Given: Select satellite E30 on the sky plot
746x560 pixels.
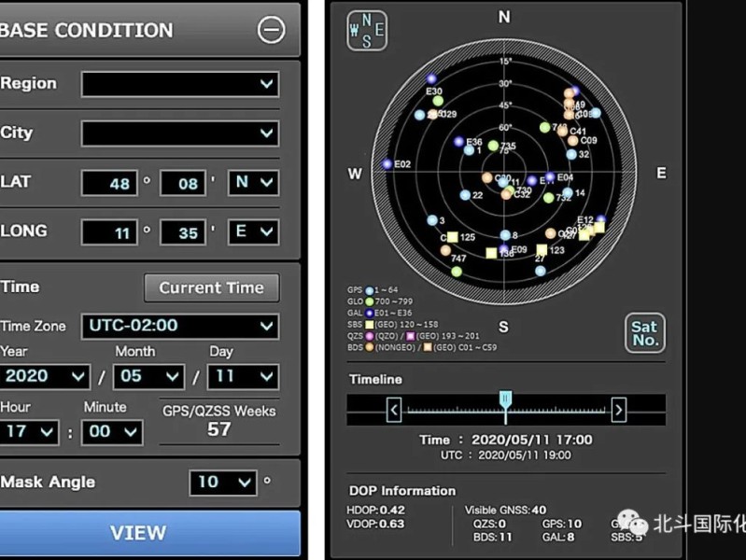Looking at the screenshot, I should point(431,80).
